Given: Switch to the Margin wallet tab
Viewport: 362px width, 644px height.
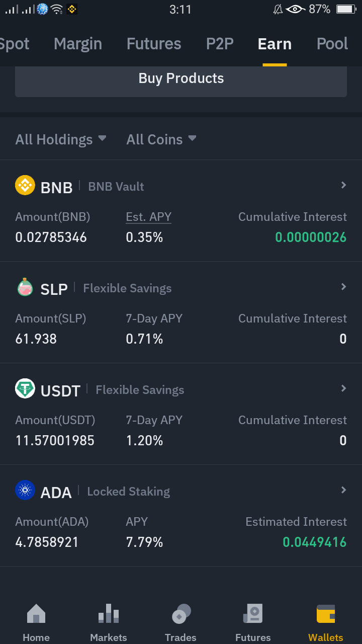Looking at the screenshot, I should [x=78, y=44].
